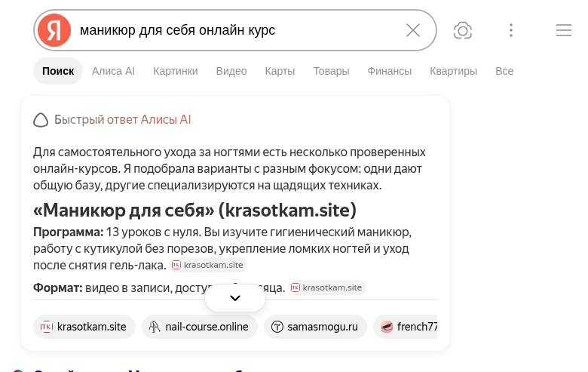This screenshot has width=588, height=372.
Task: Open the Квартиры tab
Action: point(453,71)
